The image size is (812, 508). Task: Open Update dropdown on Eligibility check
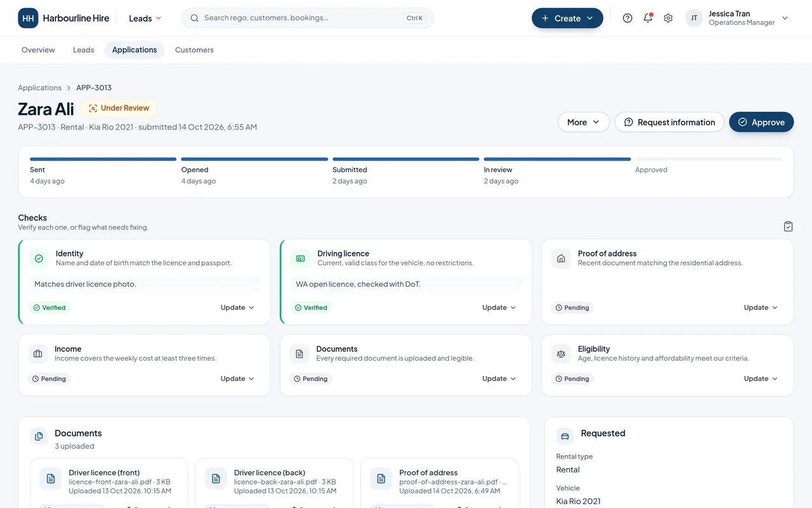[x=761, y=378]
